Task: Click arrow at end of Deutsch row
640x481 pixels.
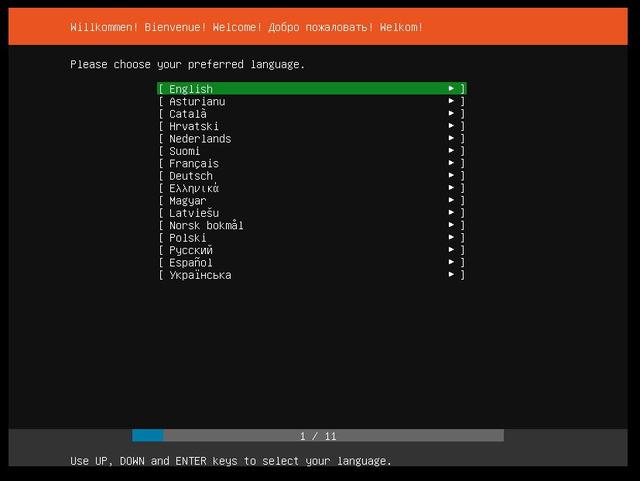Action: [451, 175]
